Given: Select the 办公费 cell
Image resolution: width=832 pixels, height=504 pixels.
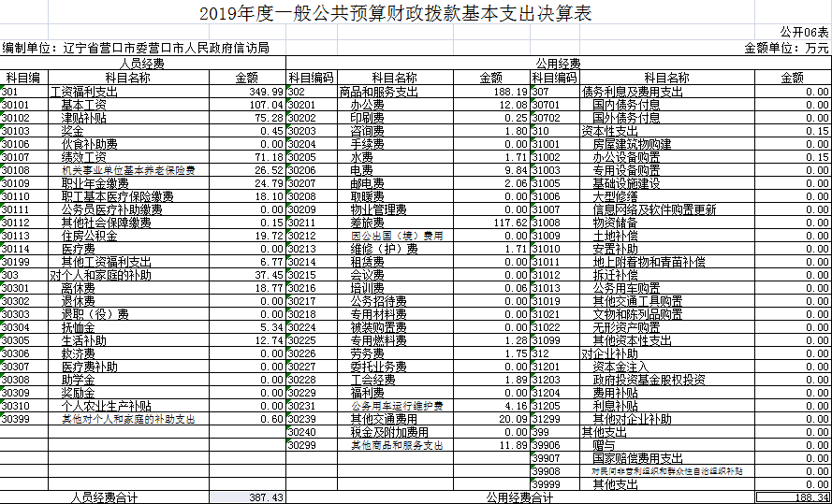Looking at the screenshot, I should [x=396, y=105].
